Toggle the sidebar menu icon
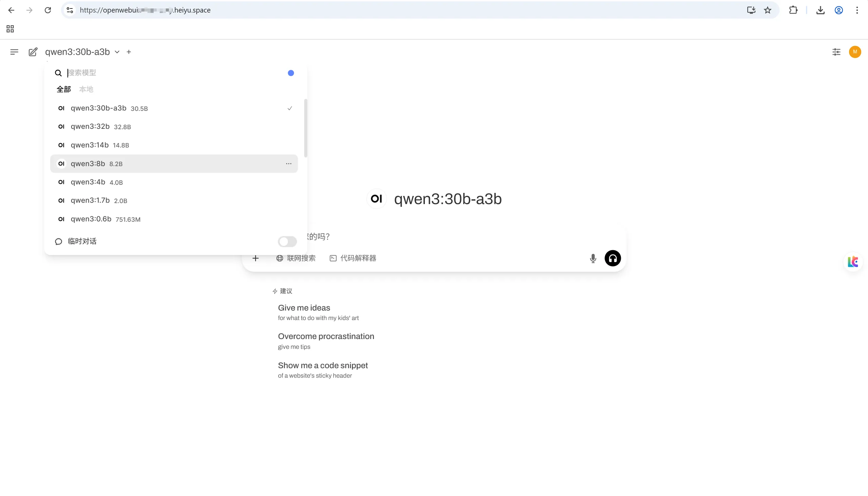Image resolution: width=868 pixels, height=496 pixels. pos(14,52)
